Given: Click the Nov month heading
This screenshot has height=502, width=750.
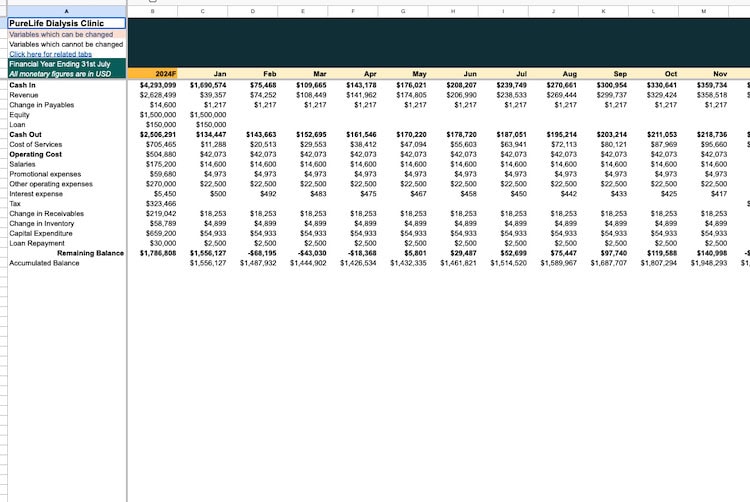Looking at the screenshot, I should pyautogui.click(x=704, y=74).
